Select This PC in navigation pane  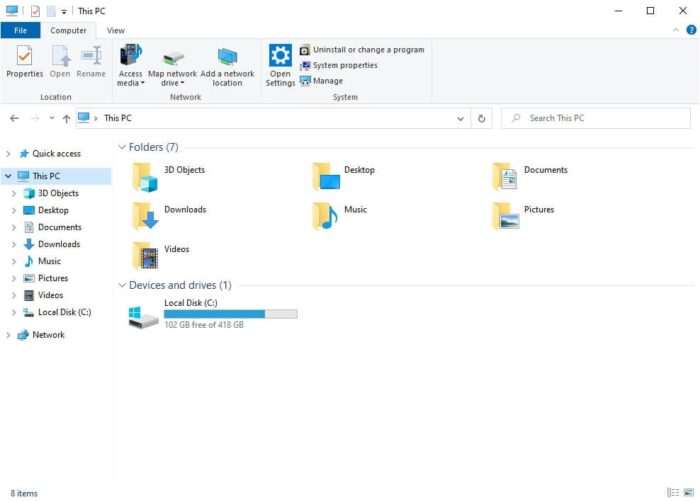point(46,176)
